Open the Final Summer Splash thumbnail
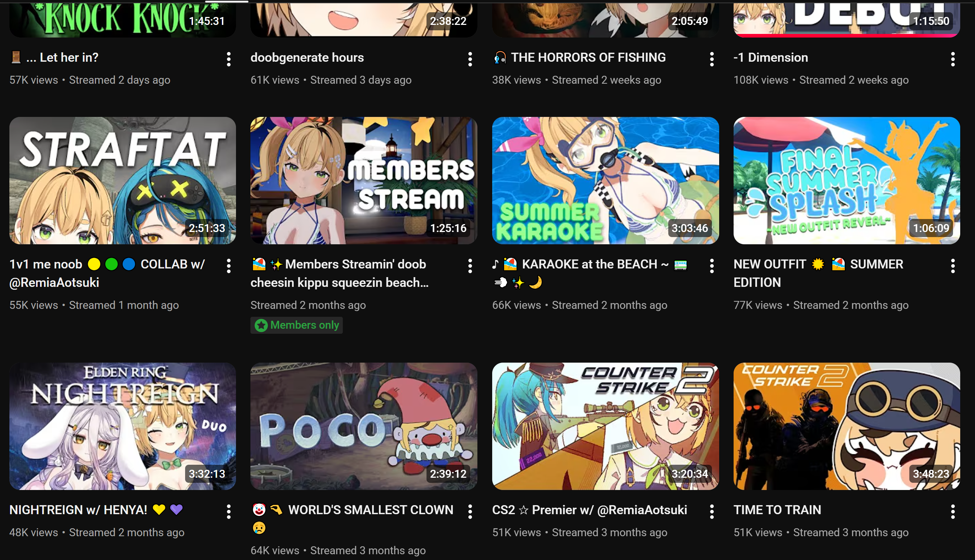This screenshot has width=975, height=560. tap(847, 180)
